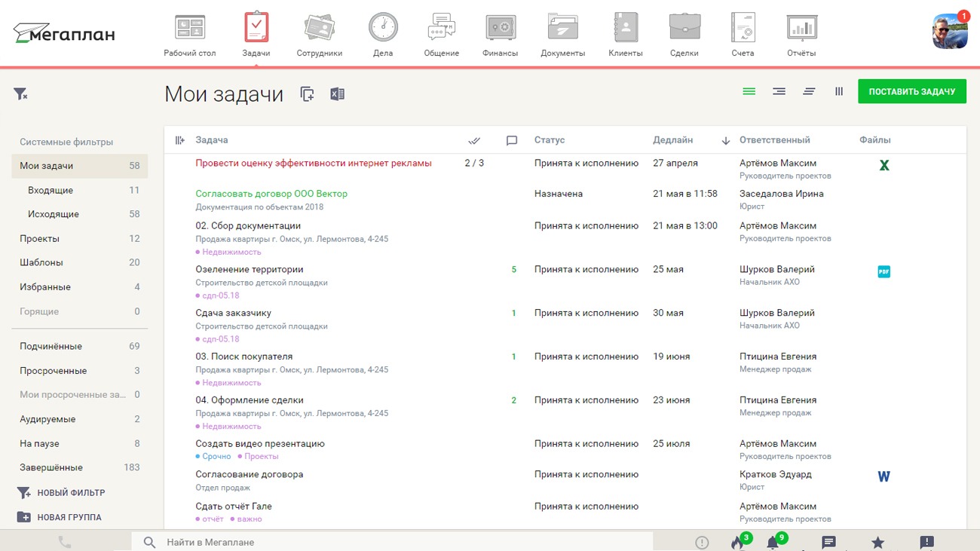
Task: Switch to the kanban columns view
Action: click(839, 91)
